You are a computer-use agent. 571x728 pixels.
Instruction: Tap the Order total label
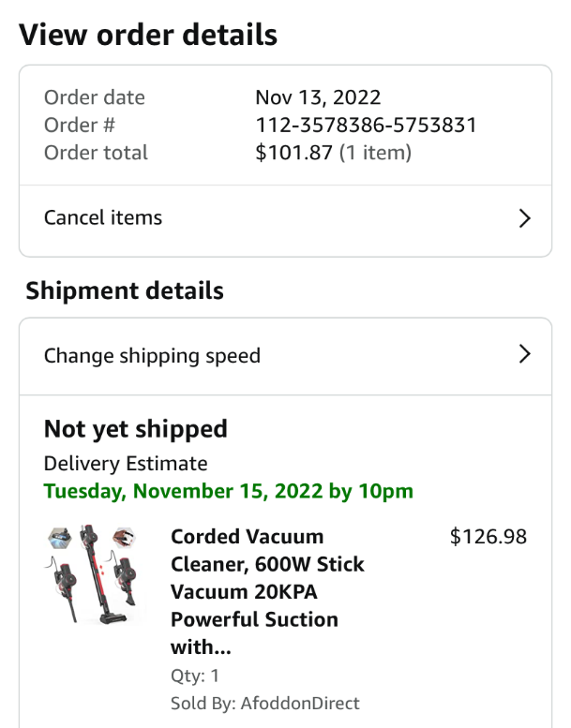pyautogui.click(x=96, y=153)
